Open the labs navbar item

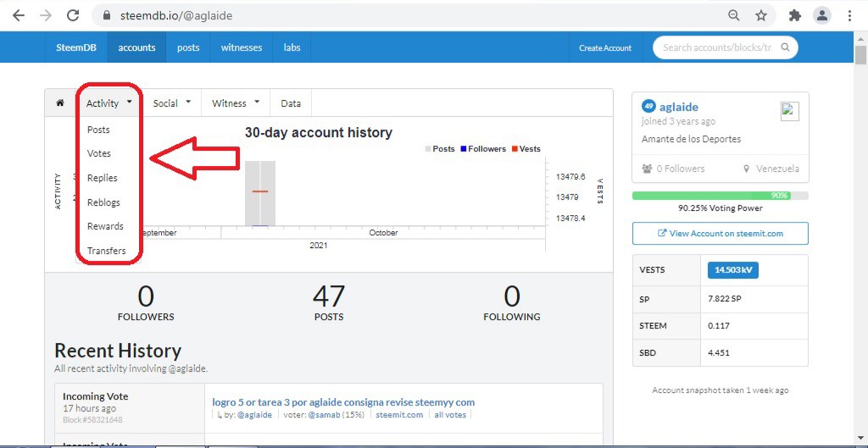292,47
